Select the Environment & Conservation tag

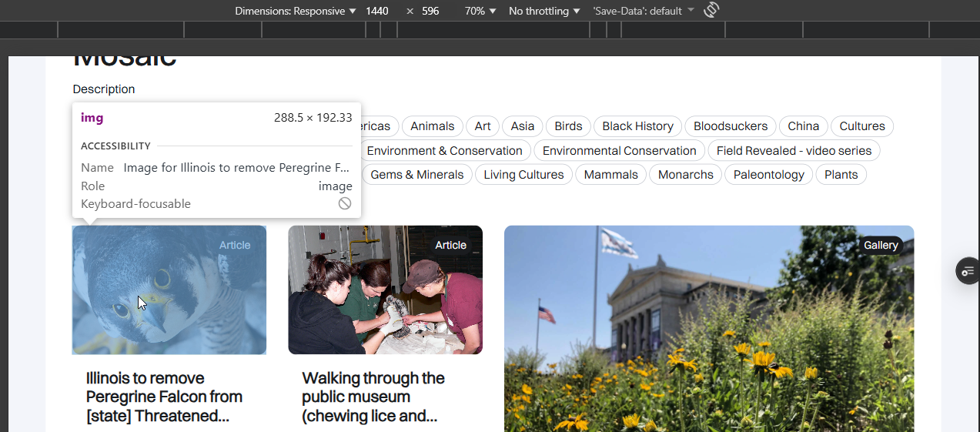445,151
